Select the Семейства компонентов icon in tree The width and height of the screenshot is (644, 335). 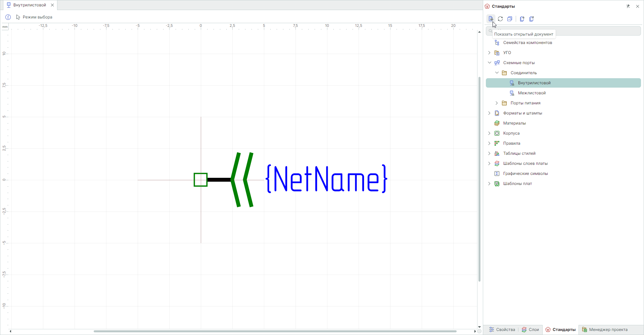497,43
